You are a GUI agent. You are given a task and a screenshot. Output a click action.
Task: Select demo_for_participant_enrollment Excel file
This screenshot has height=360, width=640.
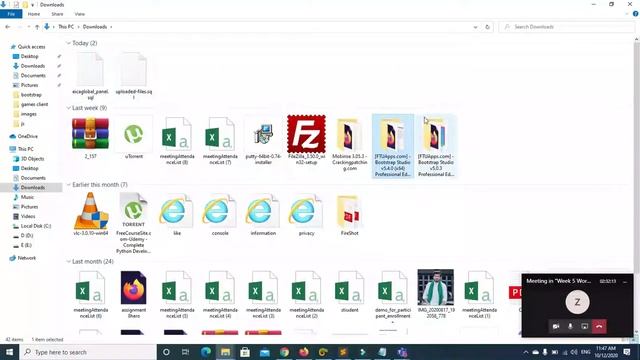[x=393, y=294]
